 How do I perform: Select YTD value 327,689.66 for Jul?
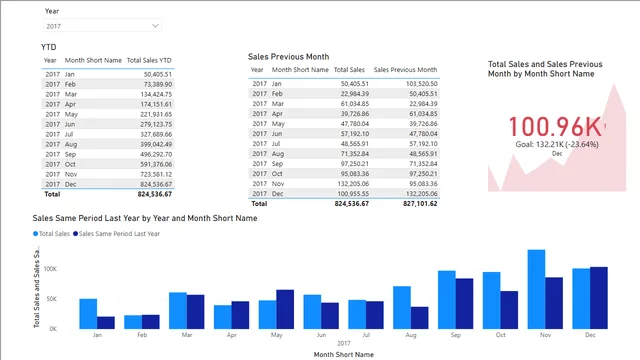click(156, 134)
